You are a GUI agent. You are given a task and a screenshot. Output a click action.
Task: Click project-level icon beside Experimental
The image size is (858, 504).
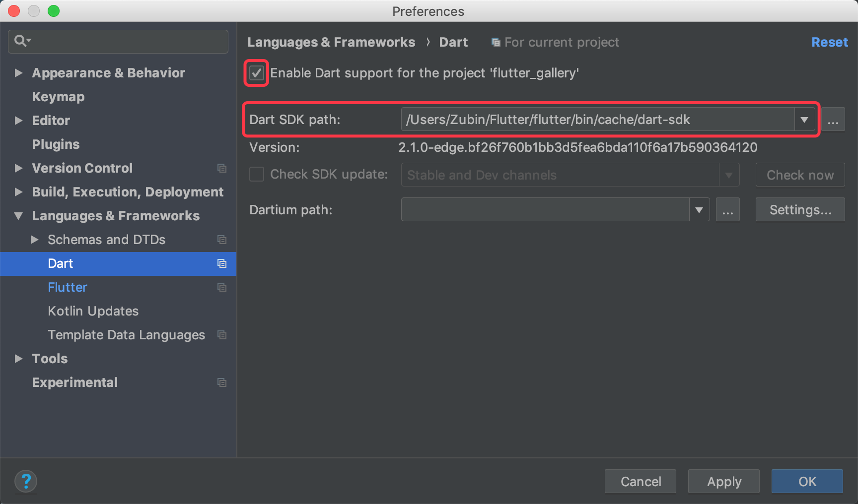click(x=222, y=382)
